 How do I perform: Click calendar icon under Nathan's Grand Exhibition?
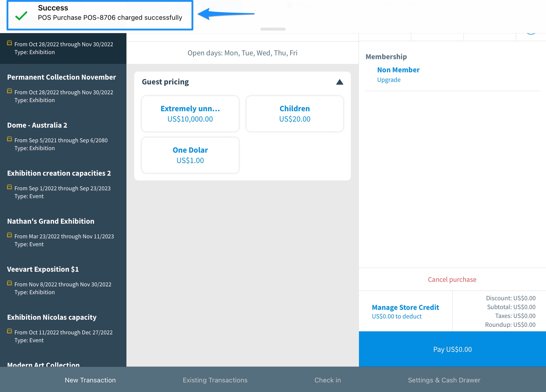tap(9, 235)
